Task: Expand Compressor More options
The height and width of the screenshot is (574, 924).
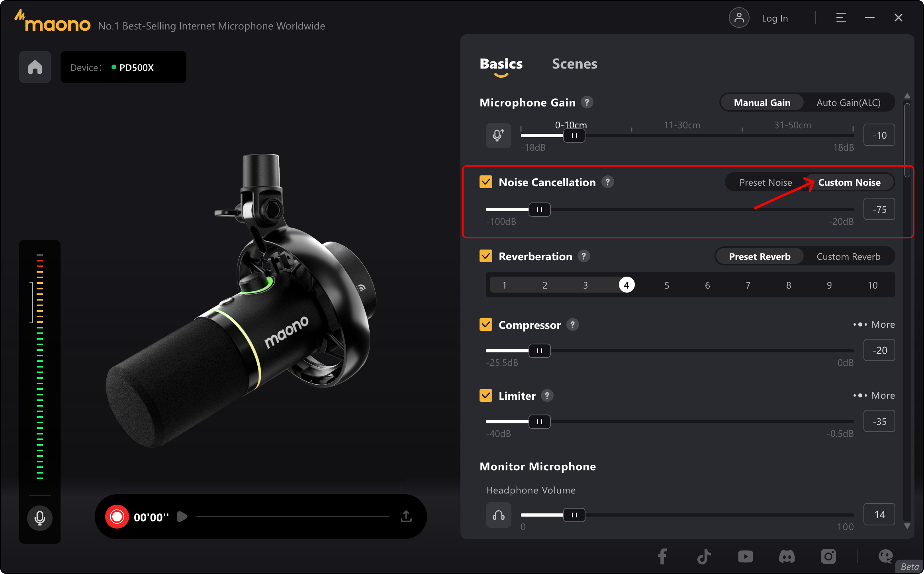Action: click(x=874, y=324)
